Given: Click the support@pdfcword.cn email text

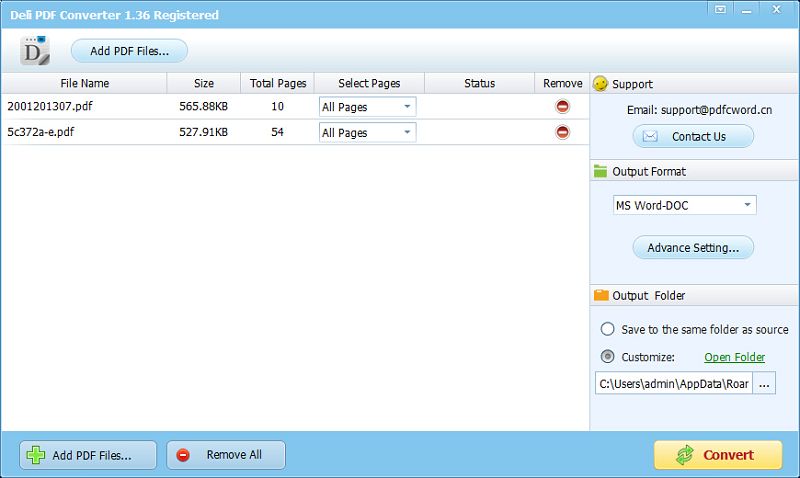Looking at the screenshot, I should pyautogui.click(x=716, y=110).
